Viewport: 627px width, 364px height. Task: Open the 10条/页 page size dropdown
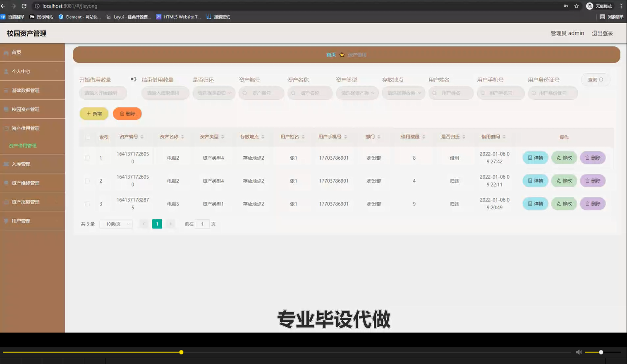point(116,224)
